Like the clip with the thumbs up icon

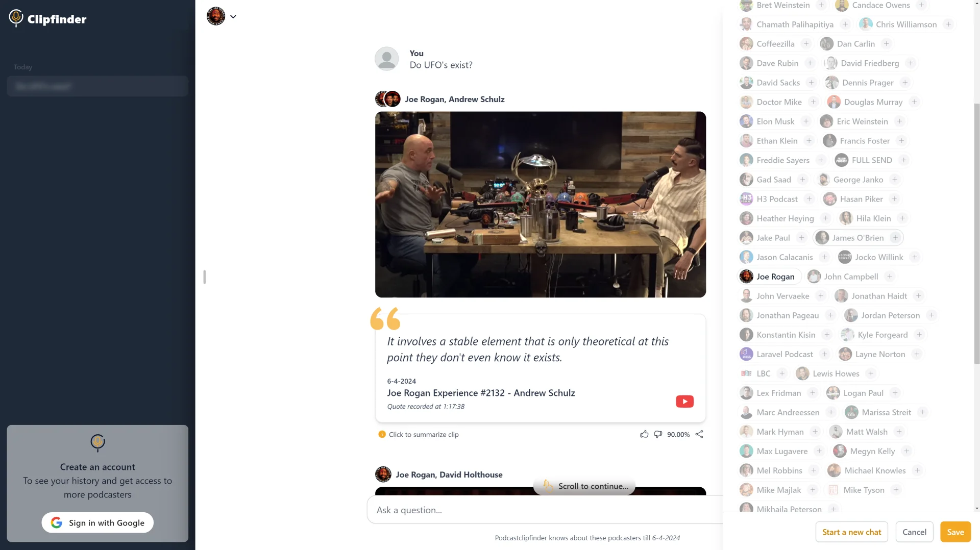[644, 434]
